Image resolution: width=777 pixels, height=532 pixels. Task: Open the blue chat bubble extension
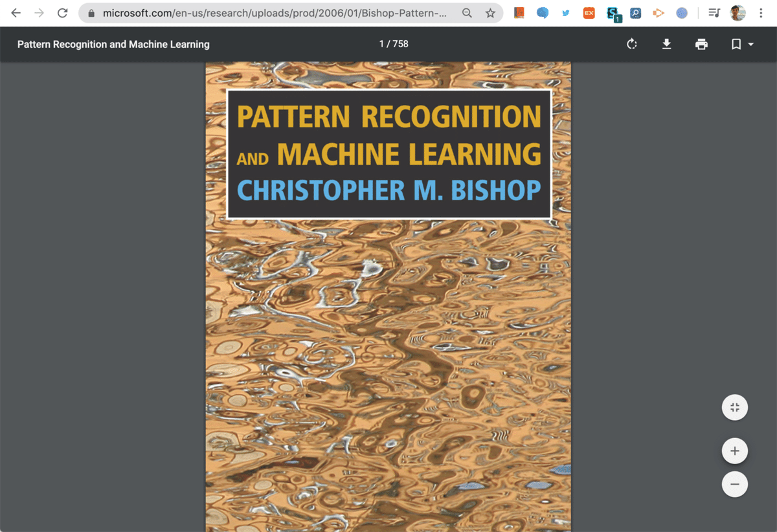(x=542, y=13)
